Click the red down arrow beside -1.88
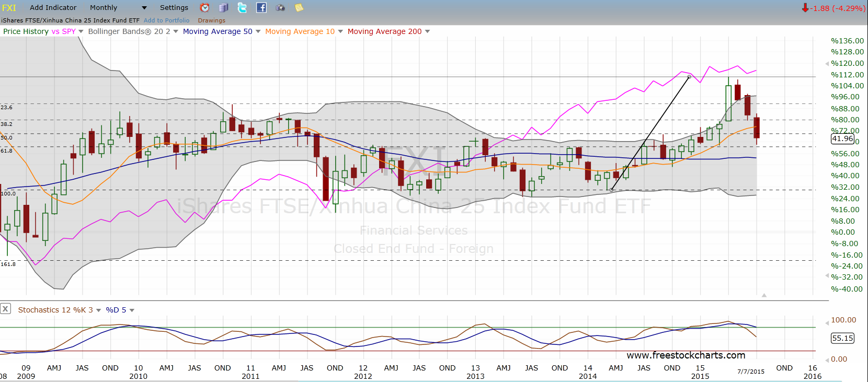The width and height of the screenshot is (868, 382). click(x=805, y=8)
